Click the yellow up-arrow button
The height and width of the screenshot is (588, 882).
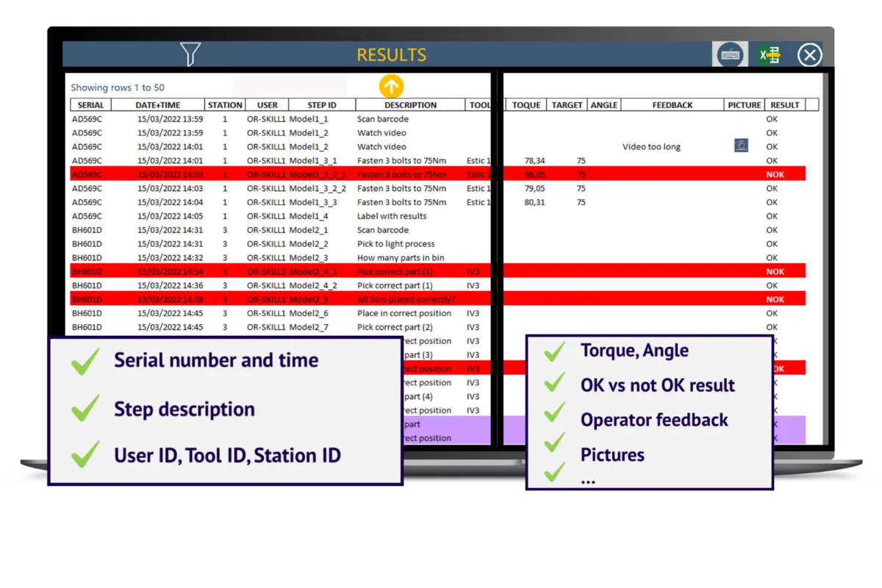pos(391,87)
